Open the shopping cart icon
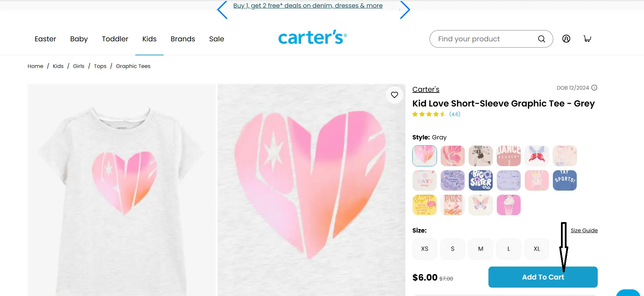 [587, 39]
